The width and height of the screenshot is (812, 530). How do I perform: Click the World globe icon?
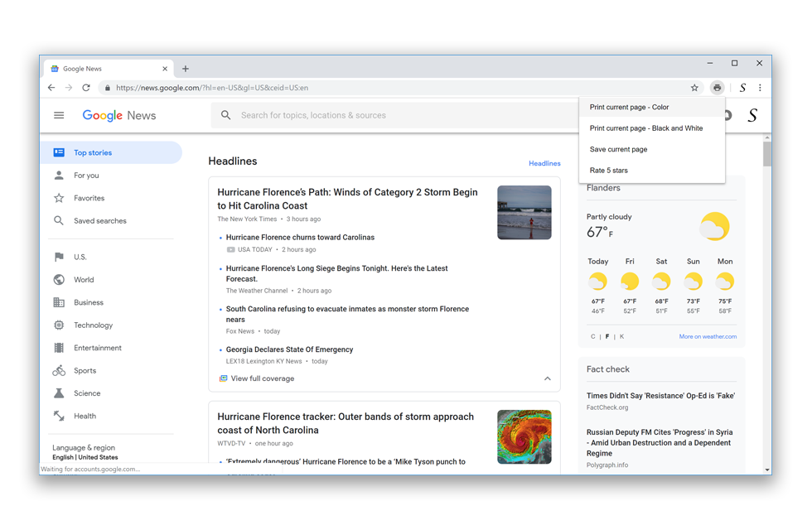[59, 280]
